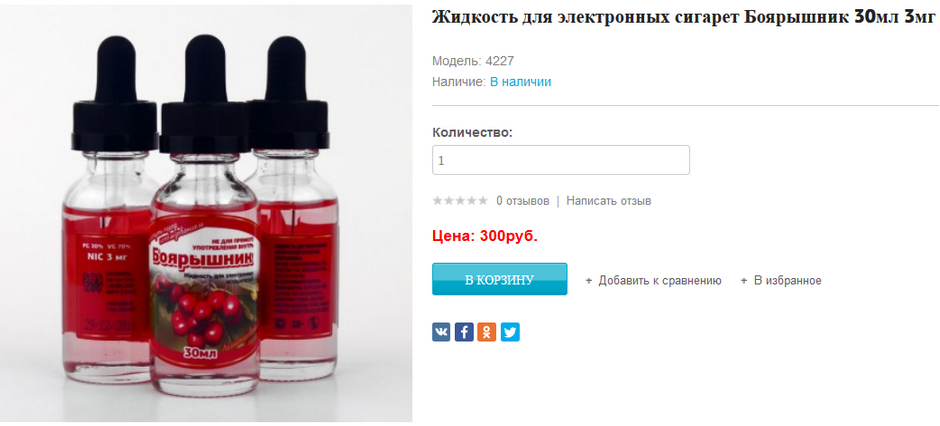This screenshot has width=940, height=426.
Task: Add to favorites via В избранное
Action: tap(788, 280)
